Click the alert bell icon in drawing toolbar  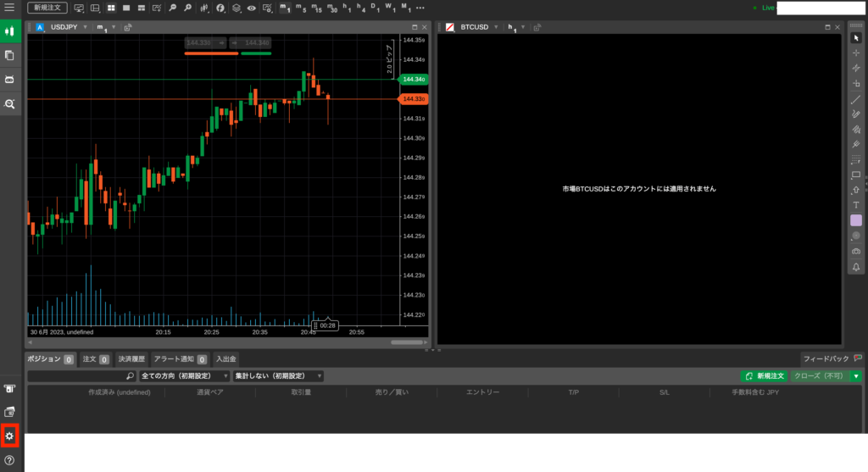855,267
